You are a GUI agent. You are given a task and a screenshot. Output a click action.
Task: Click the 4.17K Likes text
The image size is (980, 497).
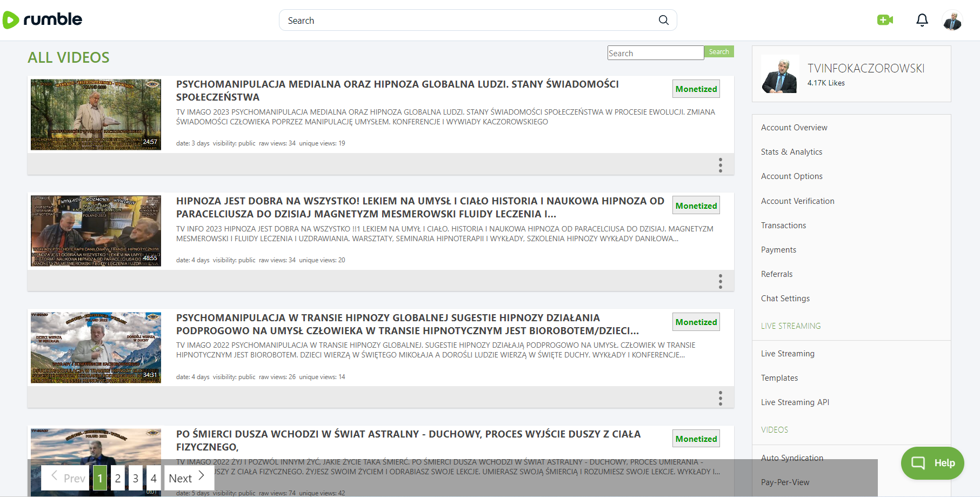826,83
